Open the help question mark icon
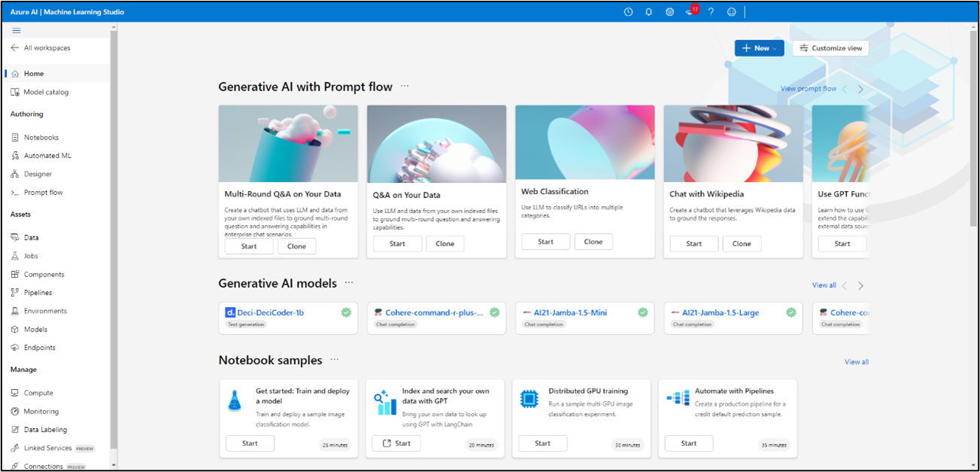Screen dimensions: 980x472 point(711,12)
